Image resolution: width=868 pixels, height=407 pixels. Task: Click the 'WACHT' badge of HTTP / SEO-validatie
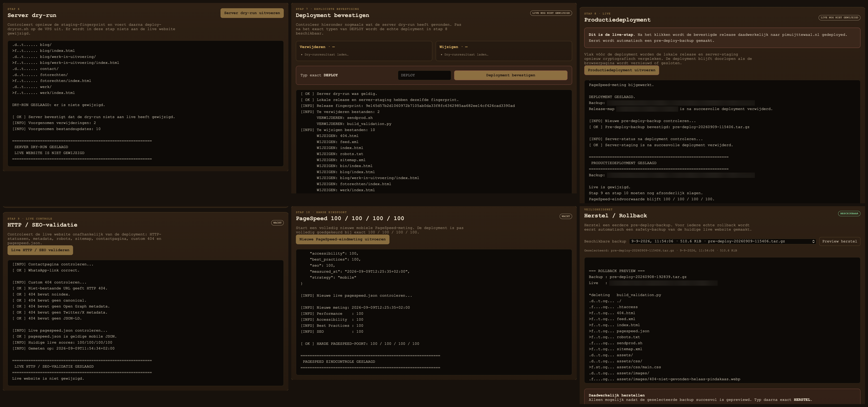click(x=277, y=223)
